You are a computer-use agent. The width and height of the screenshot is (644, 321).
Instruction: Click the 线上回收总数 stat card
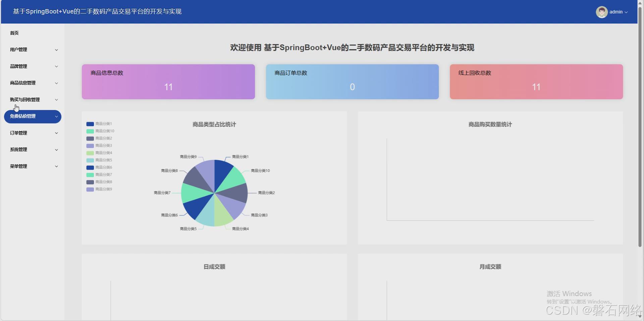(x=536, y=82)
